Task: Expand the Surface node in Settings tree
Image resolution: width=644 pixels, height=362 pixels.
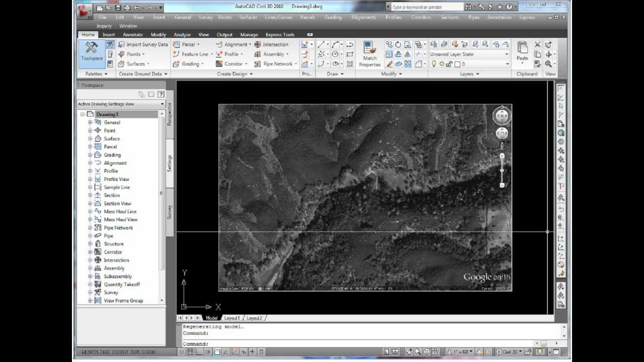Action: point(90,139)
